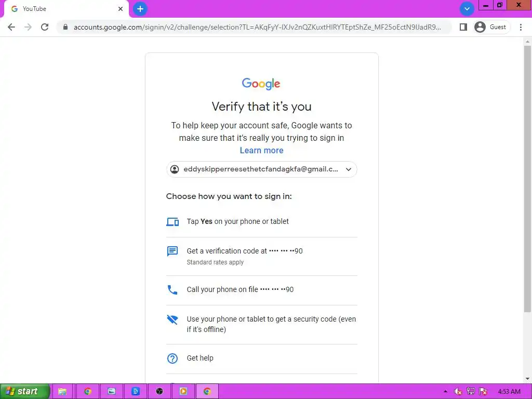
Task: Close the YouTube tab
Action: point(121,9)
